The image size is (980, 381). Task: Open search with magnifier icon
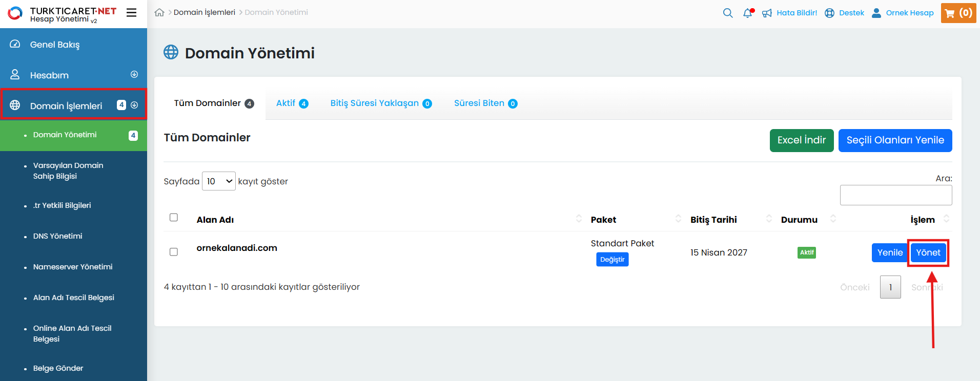[728, 13]
